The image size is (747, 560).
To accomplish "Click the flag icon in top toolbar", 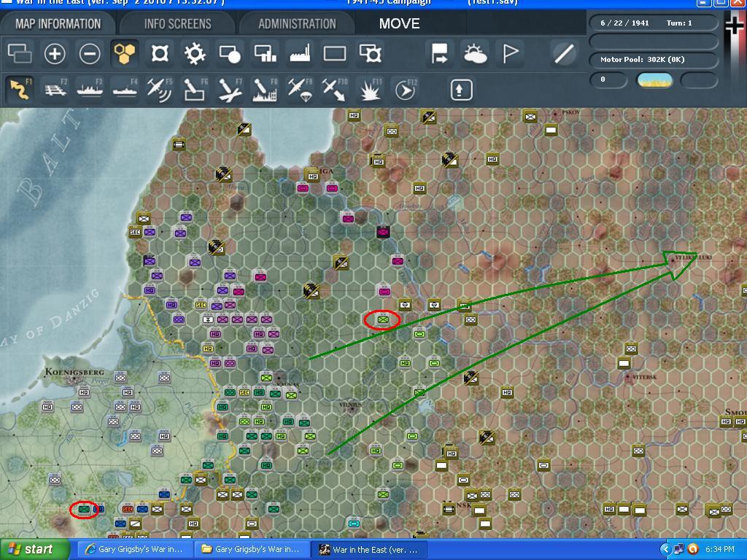I will click(x=511, y=53).
